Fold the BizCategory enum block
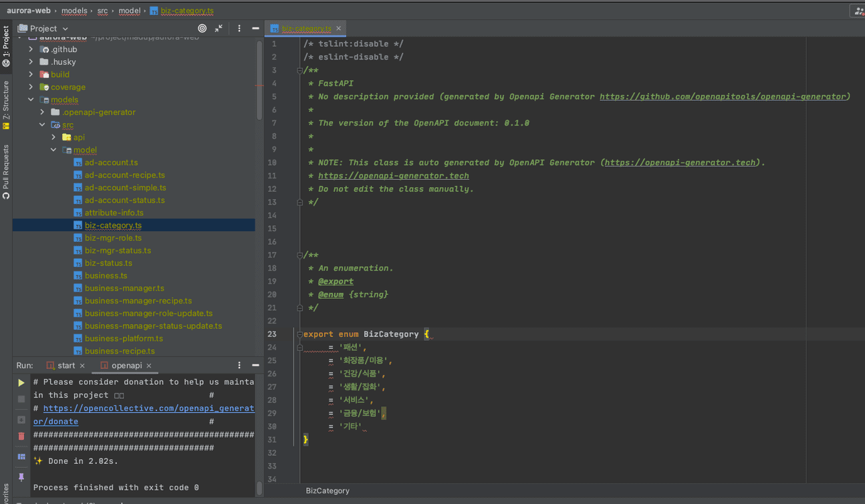 click(x=299, y=334)
